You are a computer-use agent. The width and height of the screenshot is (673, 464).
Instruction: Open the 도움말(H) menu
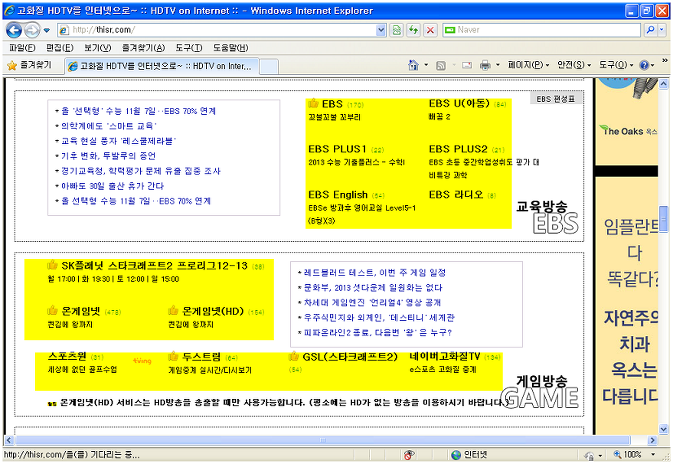[x=230, y=48]
